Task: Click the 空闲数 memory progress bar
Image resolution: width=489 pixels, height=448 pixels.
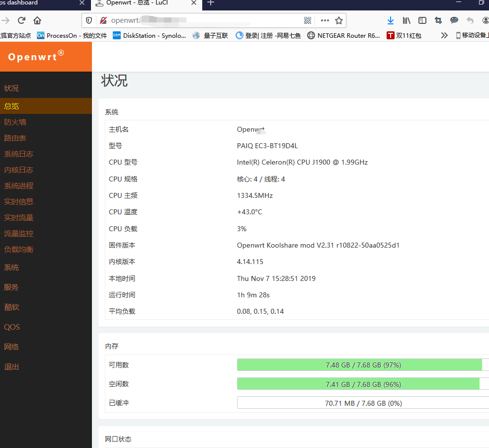Action: [x=363, y=384]
